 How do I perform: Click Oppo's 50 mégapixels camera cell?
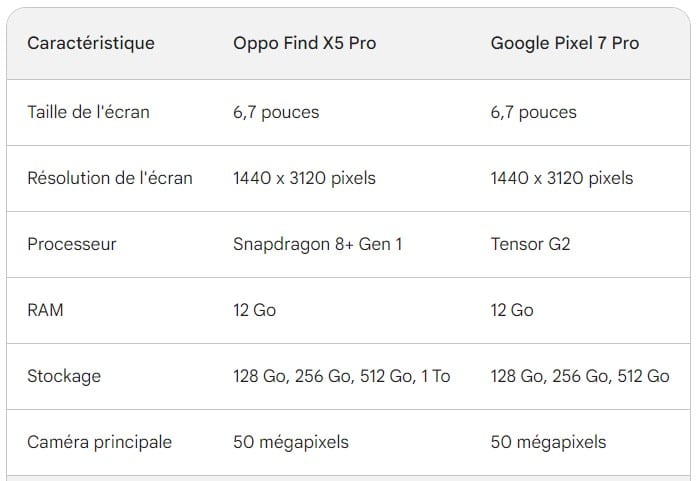tap(290, 442)
